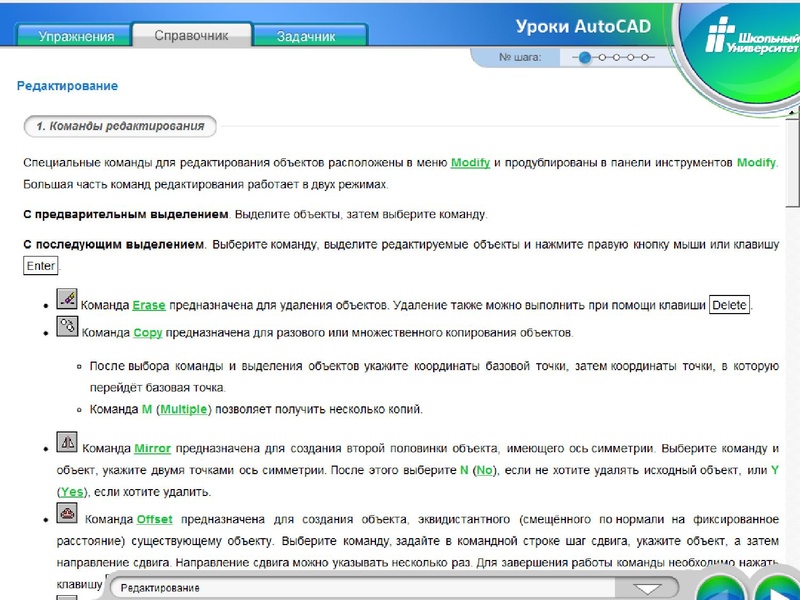Select the Copy command icon

pyautogui.click(x=64, y=325)
